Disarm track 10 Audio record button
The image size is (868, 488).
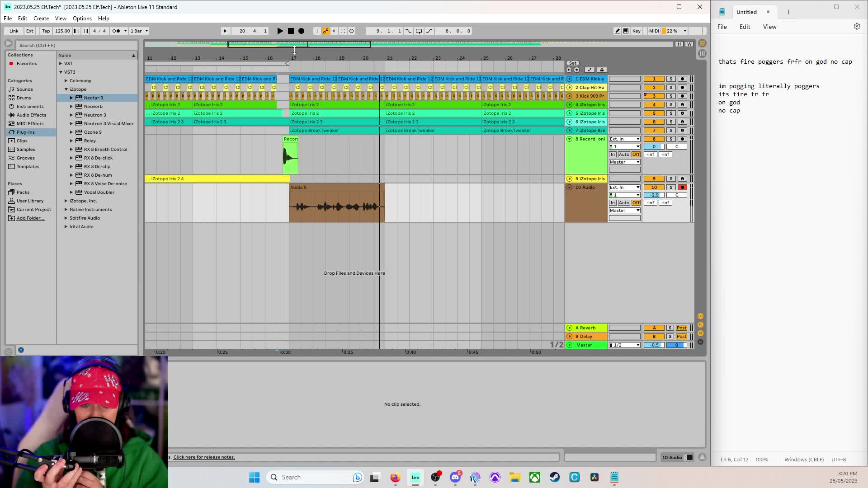coord(682,188)
